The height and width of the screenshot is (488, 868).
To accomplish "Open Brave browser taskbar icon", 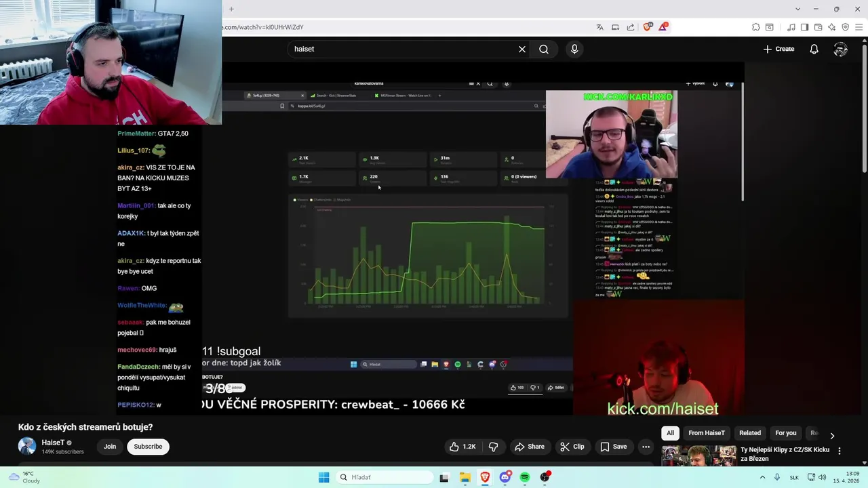I will click(486, 477).
